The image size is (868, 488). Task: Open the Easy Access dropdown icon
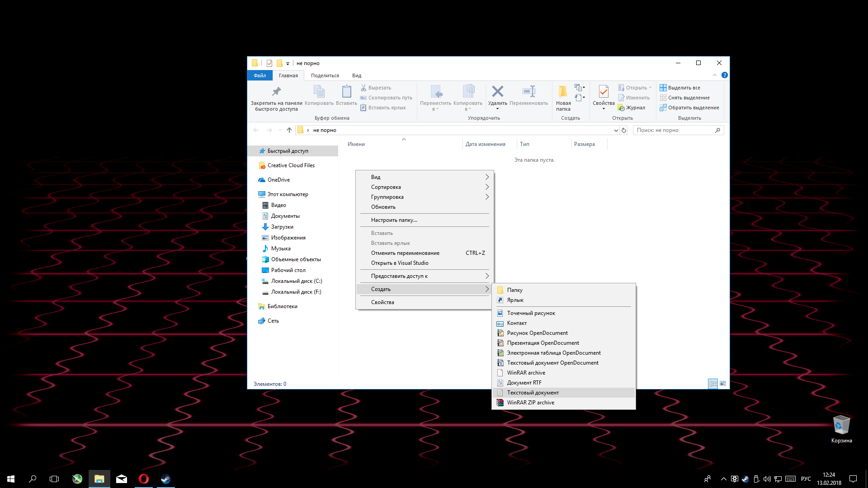pos(580,98)
